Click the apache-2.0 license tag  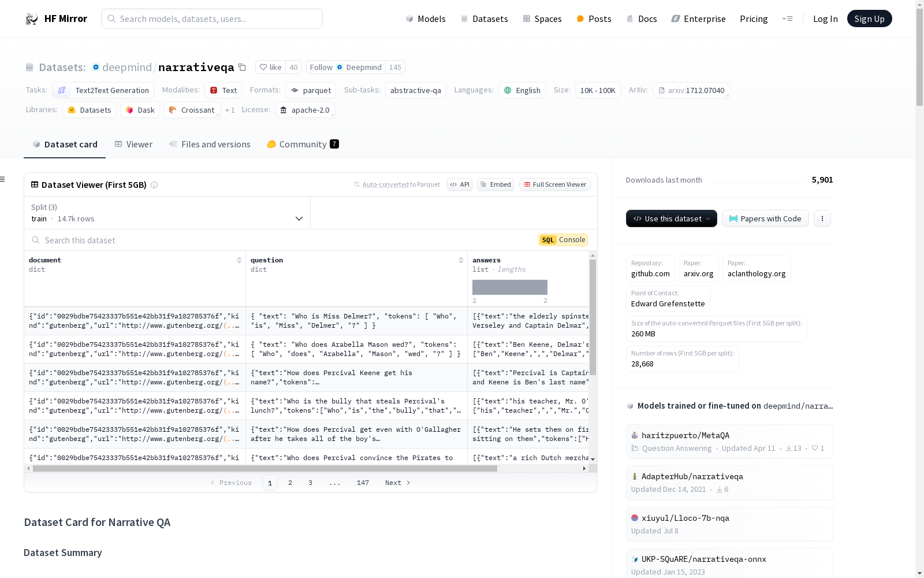point(305,110)
